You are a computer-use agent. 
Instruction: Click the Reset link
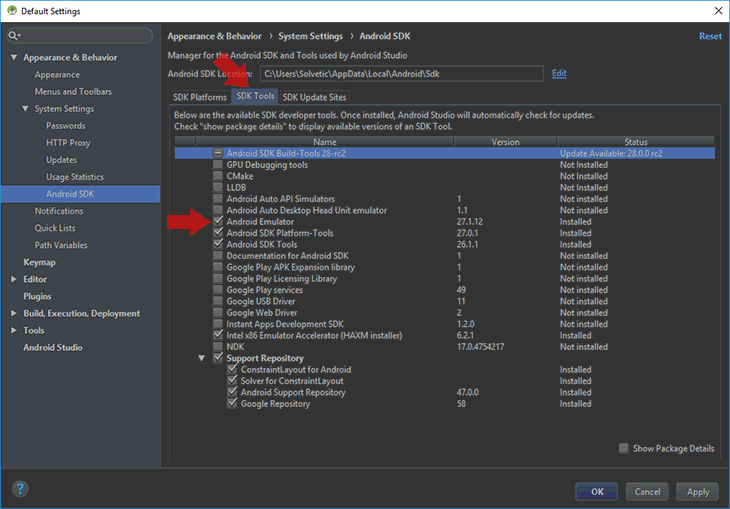tap(710, 36)
